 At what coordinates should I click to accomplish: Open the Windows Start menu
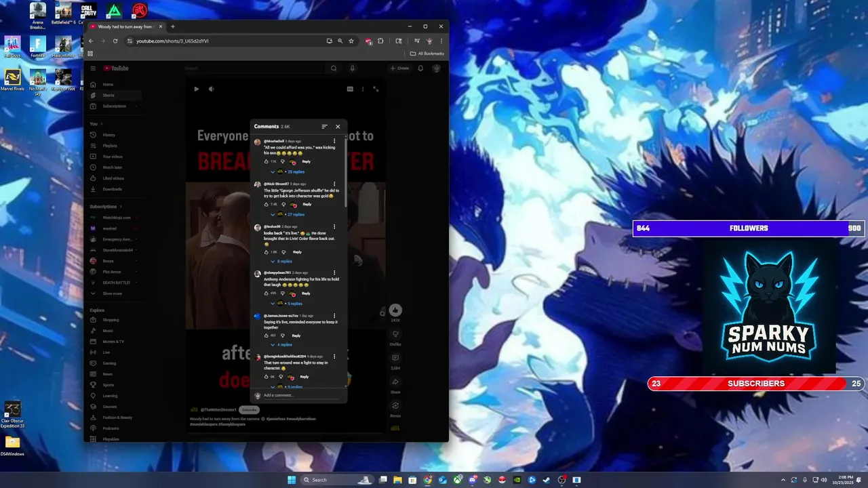(292, 480)
